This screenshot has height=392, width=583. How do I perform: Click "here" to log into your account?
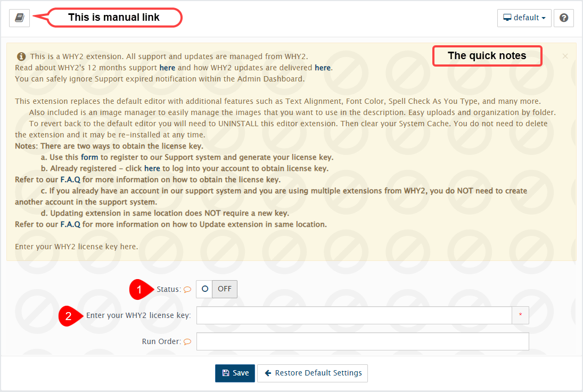pyautogui.click(x=152, y=168)
